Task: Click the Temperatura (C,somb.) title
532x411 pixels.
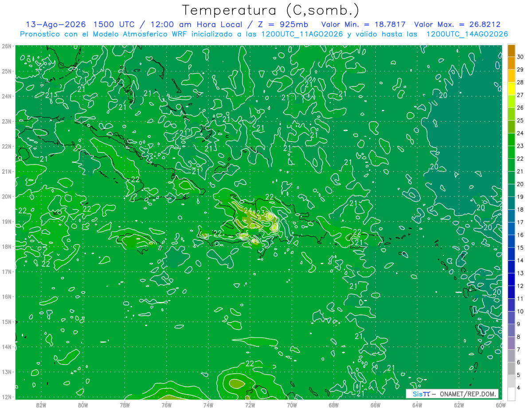Action: 270,10
